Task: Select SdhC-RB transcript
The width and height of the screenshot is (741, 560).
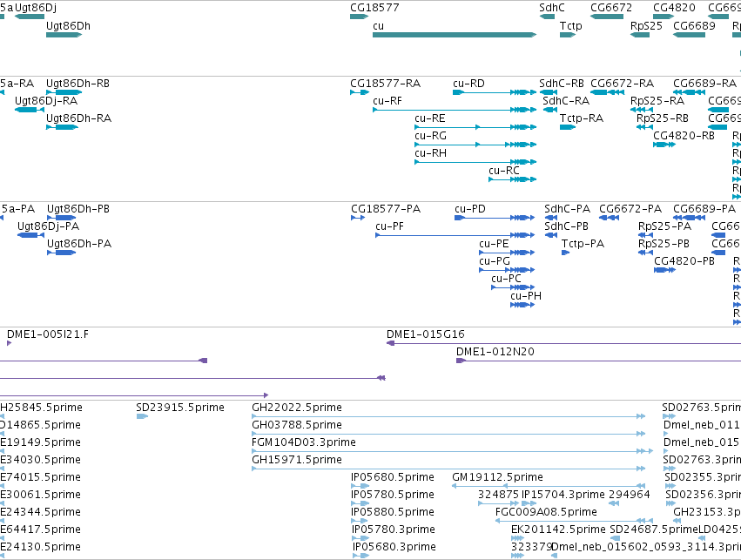Action: (x=549, y=92)
